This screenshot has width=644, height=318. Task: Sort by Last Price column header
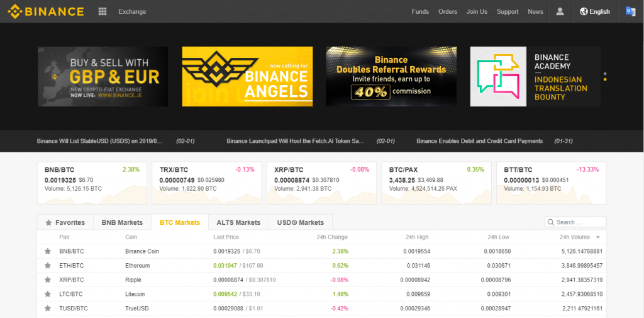pos(226,237)
